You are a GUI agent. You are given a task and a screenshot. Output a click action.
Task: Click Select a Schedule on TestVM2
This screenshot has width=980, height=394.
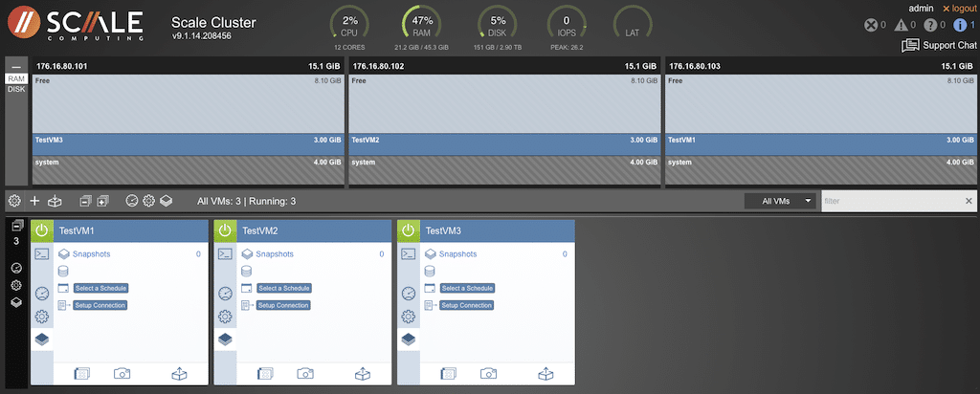pos(283,289)
